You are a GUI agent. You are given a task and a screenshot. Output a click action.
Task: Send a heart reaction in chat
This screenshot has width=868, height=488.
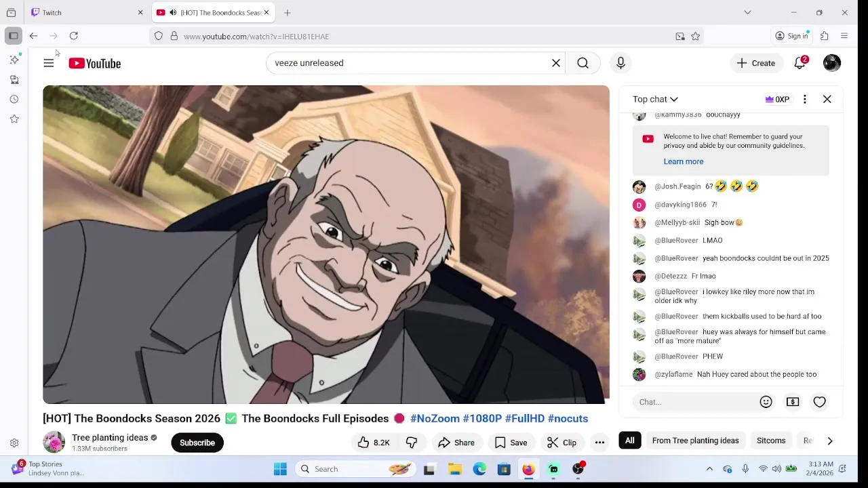point(819,402)
